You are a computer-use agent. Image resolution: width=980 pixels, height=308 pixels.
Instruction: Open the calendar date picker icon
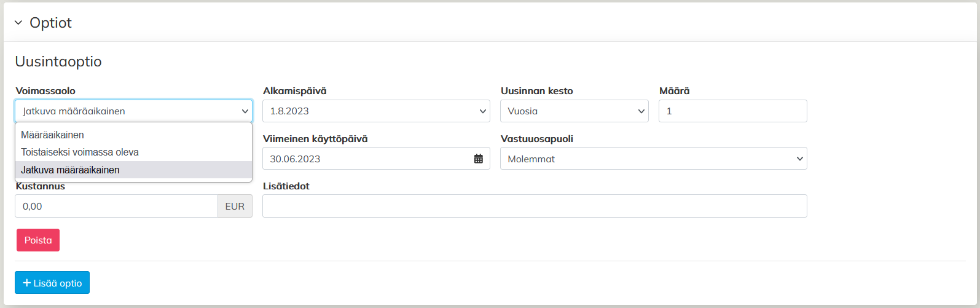(479, 159)
